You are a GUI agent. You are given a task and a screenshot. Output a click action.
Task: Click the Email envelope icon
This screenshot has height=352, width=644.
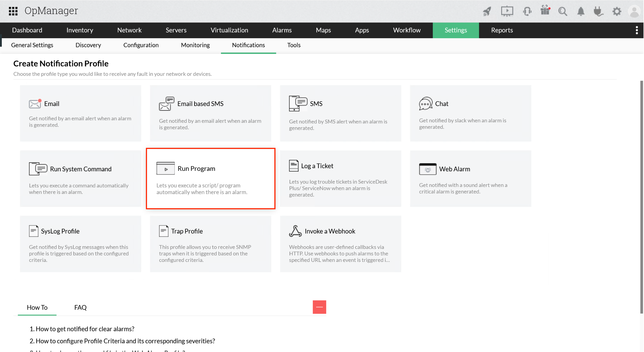(x=35, y=103)
